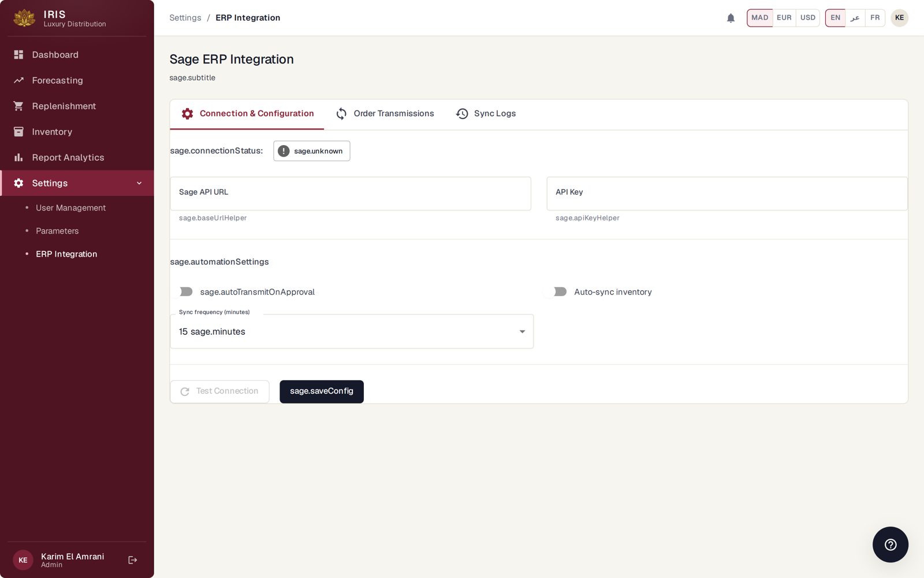This screenshot has height=578, width=924.
Task: Open Replenishment page
Action: click(x=77, y=106)
